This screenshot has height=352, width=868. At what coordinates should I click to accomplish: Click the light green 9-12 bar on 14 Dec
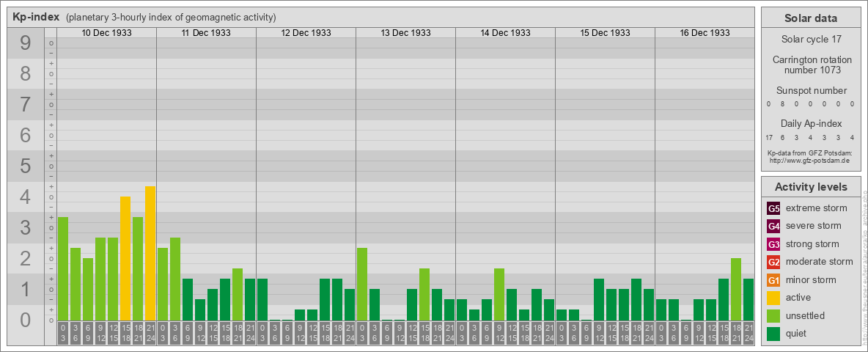[x=499, y=295]
